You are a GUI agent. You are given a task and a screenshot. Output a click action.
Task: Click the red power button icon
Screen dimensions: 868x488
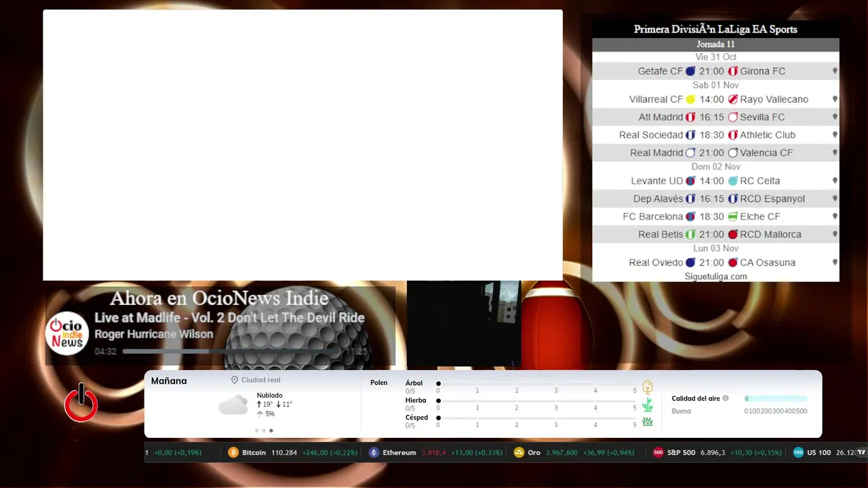tap(81, 403)
